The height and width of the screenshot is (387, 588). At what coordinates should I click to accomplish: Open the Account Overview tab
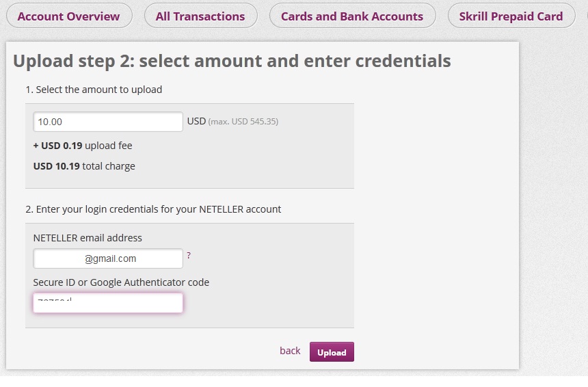(x=68, y=16)
